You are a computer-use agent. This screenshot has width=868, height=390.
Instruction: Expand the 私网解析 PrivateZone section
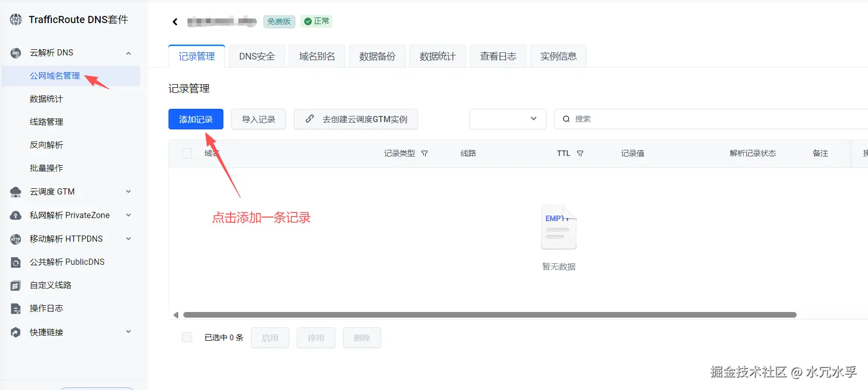tap(128, 216)
